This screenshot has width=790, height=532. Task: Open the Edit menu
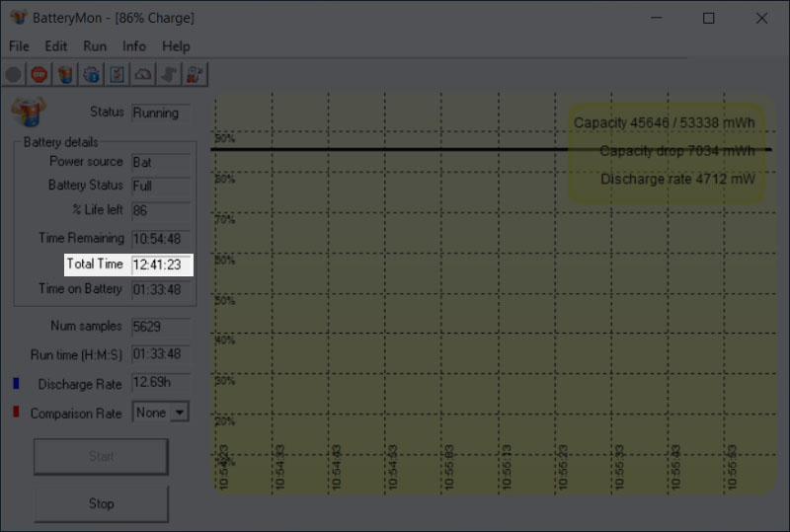pyautogui.click(x=55, y=46)
